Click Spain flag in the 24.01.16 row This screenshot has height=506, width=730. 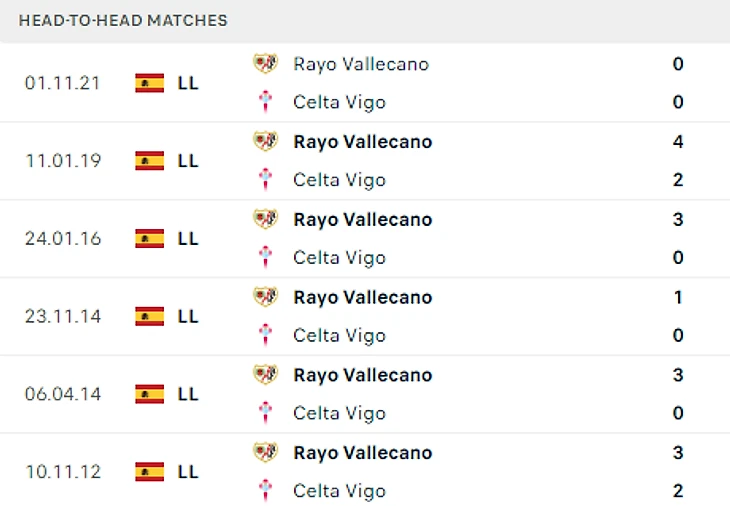pos(149,238)
